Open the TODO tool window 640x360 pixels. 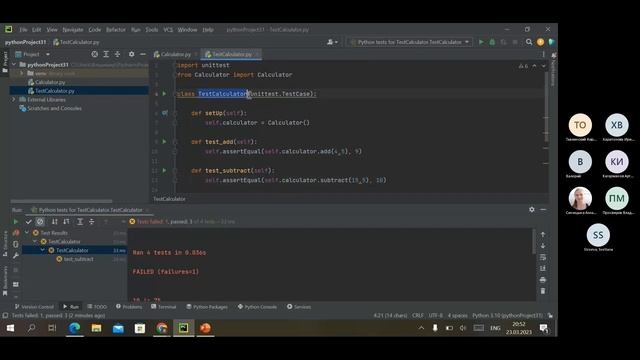tap(97, 307)
